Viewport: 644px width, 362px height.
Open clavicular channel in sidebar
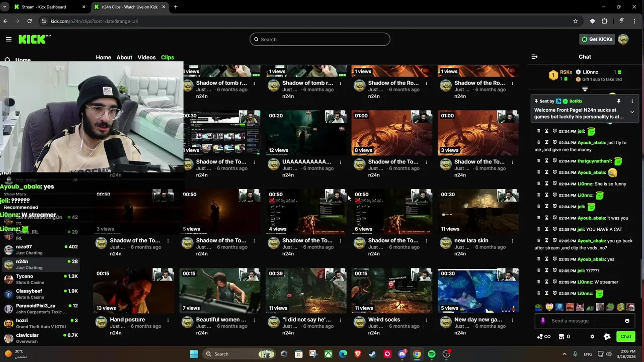(41, 338)
